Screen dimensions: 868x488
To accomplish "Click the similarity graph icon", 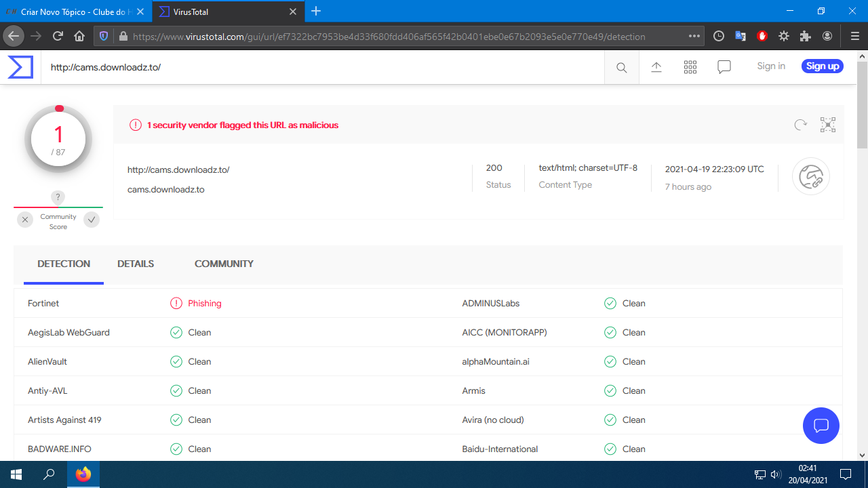I will (828, 125).
